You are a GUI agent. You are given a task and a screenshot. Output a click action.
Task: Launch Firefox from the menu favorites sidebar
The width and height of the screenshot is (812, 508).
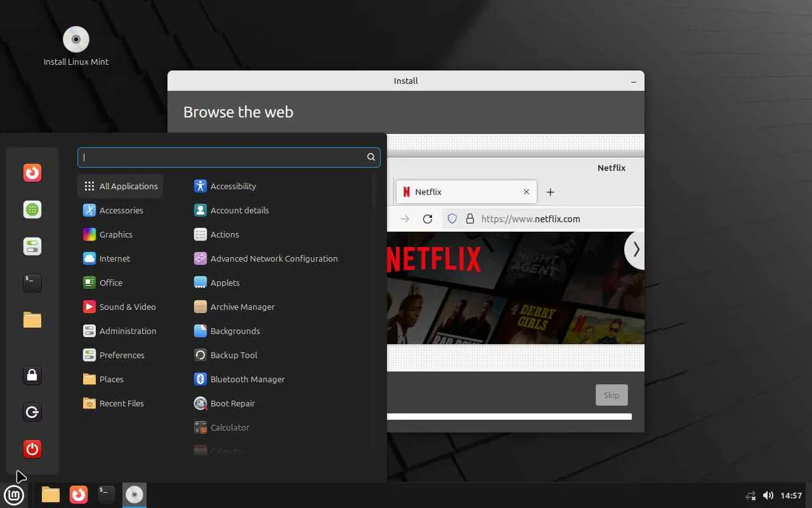click(x=32, y=173)
